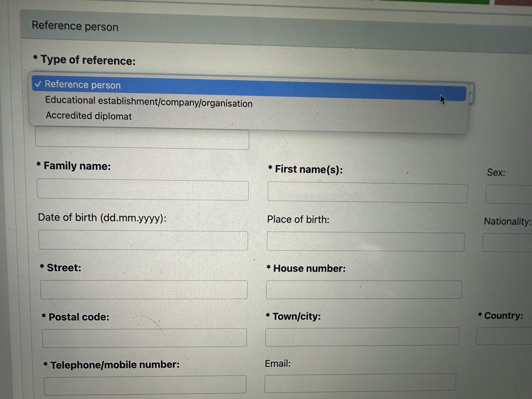Click the Family name input field

click(143, 190)
